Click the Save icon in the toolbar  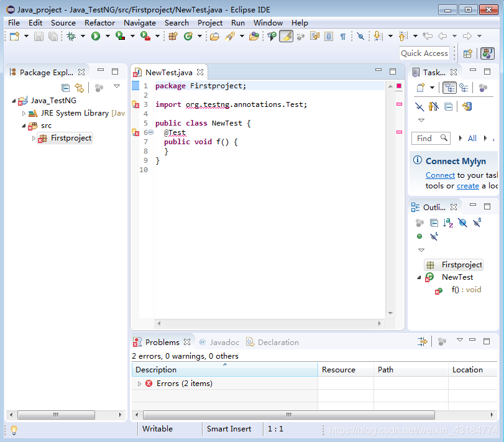[x=39, y=36]
